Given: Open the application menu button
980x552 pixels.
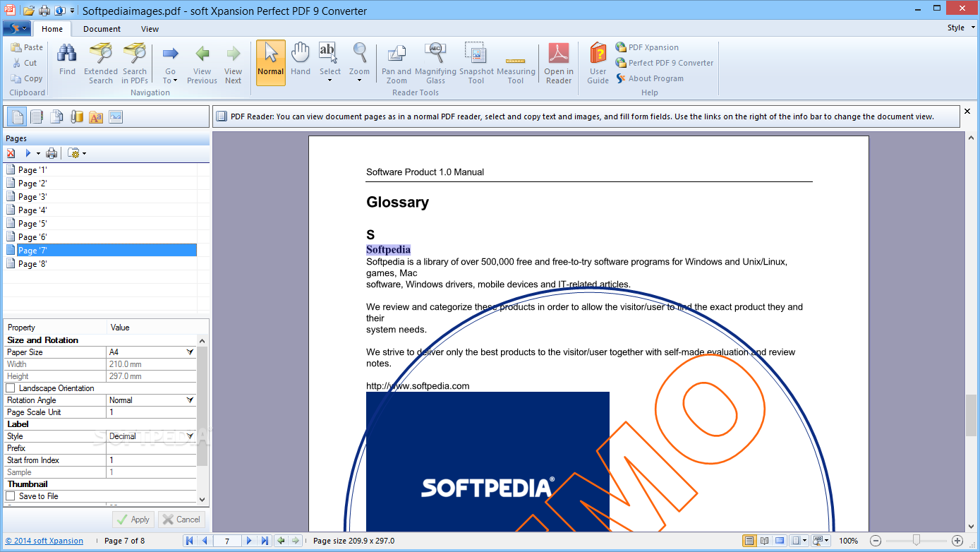Looking at the screenshot, I should (x=16, y=29).
